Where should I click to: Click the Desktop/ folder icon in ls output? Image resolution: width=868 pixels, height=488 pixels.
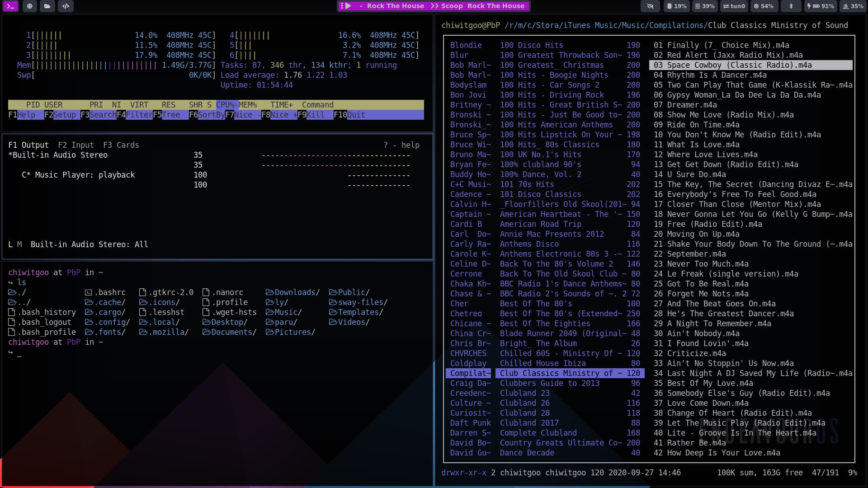(207, 322)
